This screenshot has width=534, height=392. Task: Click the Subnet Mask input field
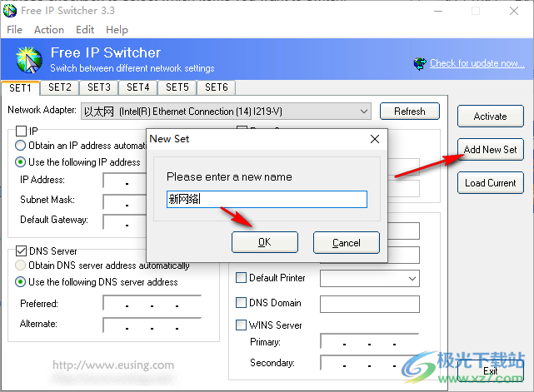tap(125, 202)
